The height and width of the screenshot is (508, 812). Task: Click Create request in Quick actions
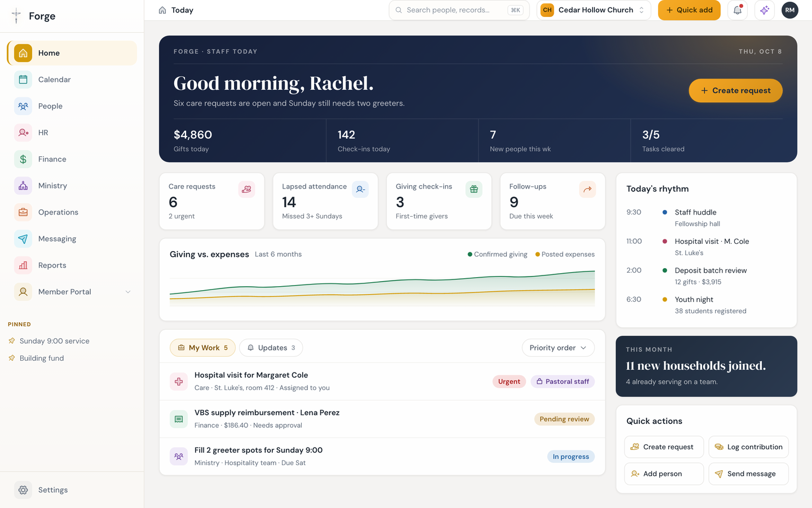tap(664, 447)
